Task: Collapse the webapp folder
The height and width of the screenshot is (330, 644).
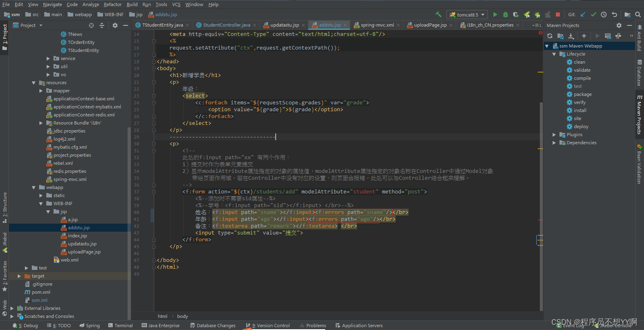Action: tap(34, 187)
